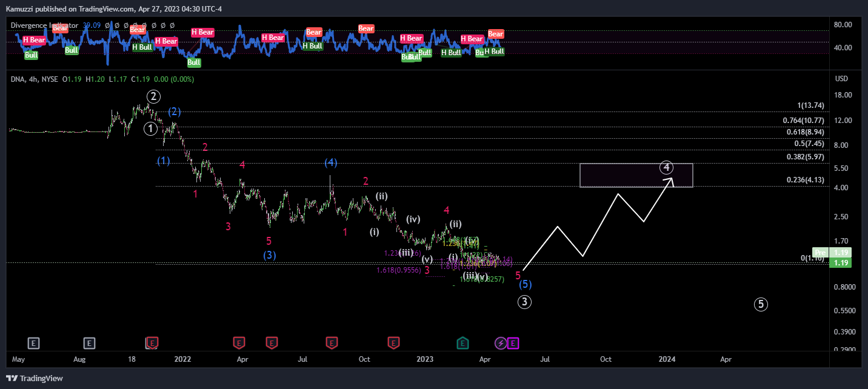Click the USD currency label
The image size is (868, 389).
point(841,79)
